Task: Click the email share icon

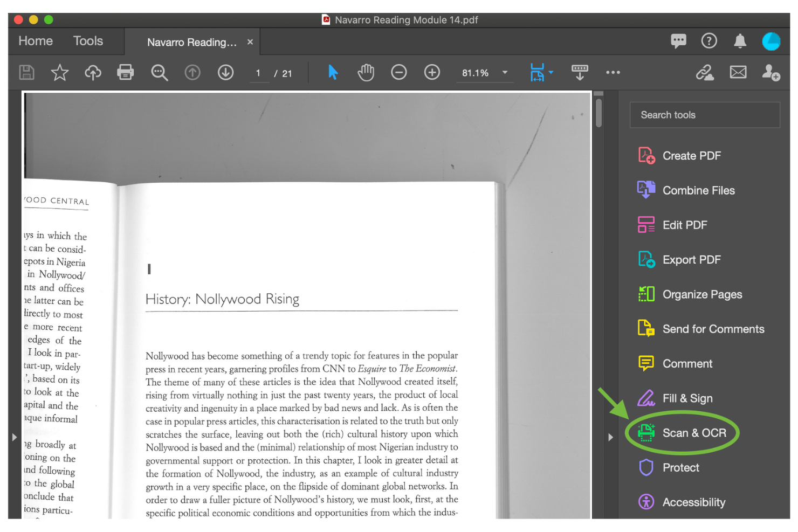Action: click(x=738, y=72)
